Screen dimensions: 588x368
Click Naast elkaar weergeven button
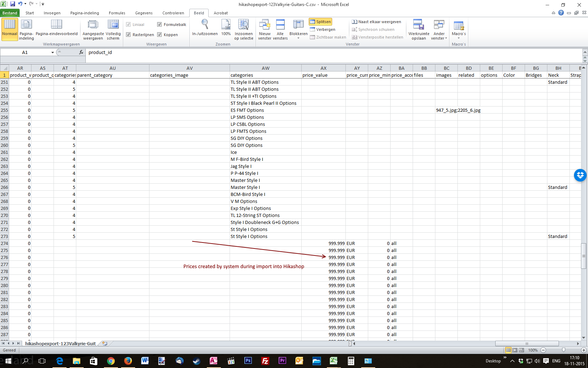click(x=377, y=22)
